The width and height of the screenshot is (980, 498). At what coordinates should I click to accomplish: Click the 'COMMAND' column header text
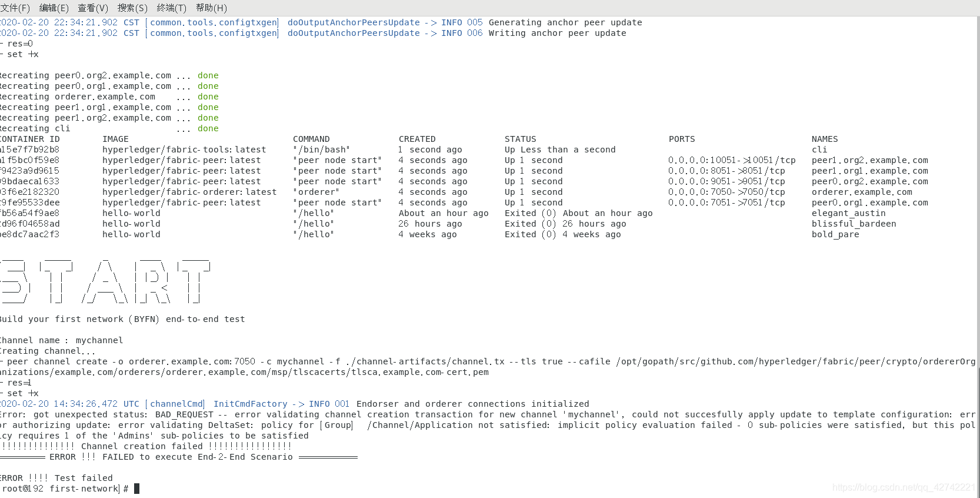(311, 139)
